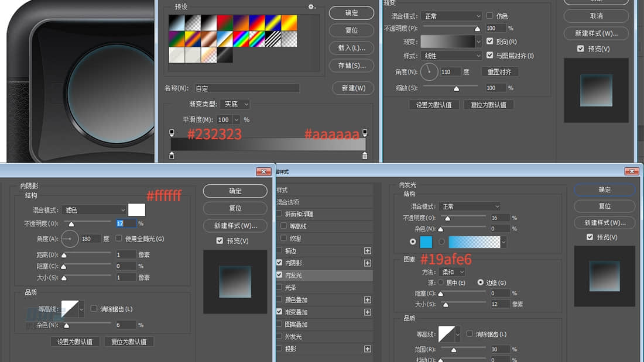Select the right opacity stop above gradient bar

(365, 133)
